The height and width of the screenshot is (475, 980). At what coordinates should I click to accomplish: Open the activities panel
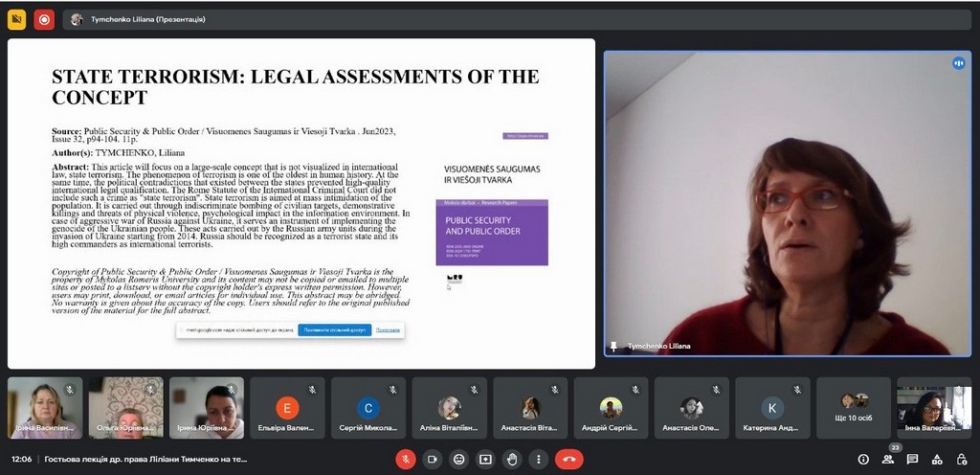(937, 460)
